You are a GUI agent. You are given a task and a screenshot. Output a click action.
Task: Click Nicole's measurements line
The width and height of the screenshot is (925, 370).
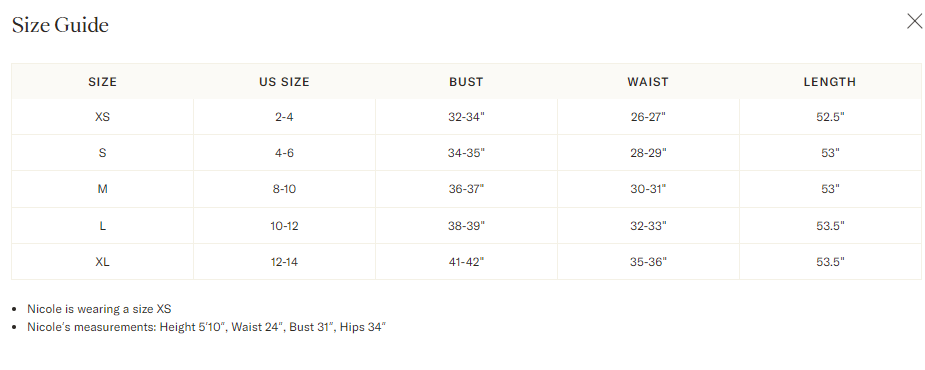[x=206, y=326]
